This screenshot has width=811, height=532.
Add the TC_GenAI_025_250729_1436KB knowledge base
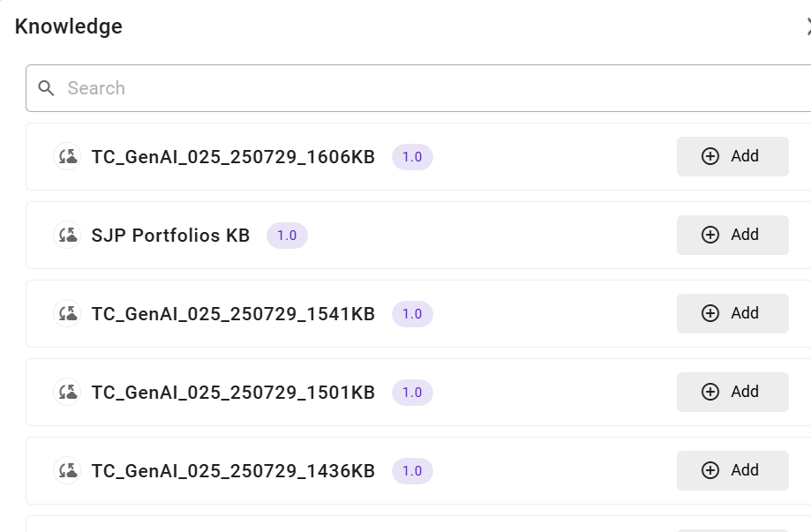(732, 470)
